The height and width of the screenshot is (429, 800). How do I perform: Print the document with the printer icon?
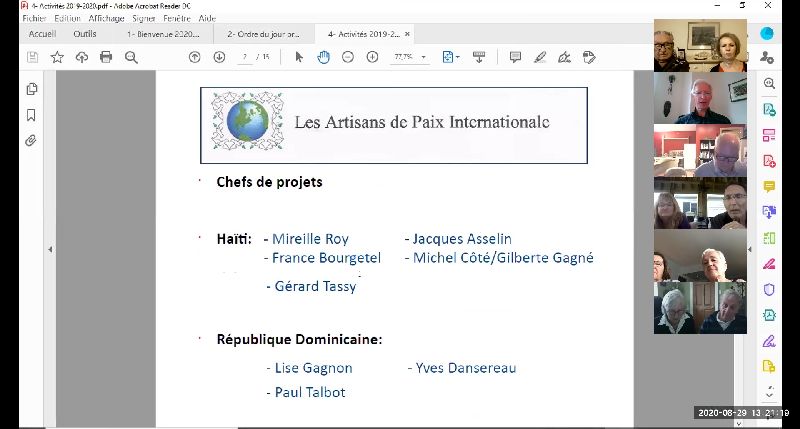(x=106, y=57)
